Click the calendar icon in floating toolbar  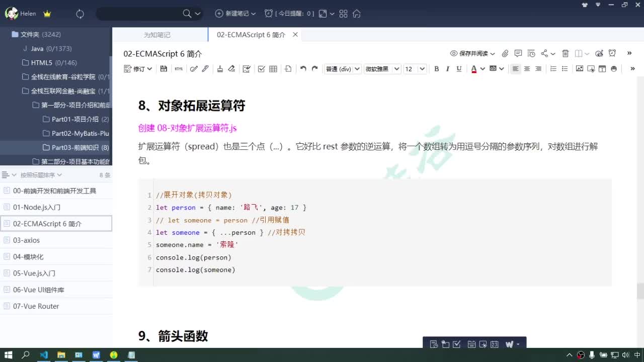[x=494, y=344]
